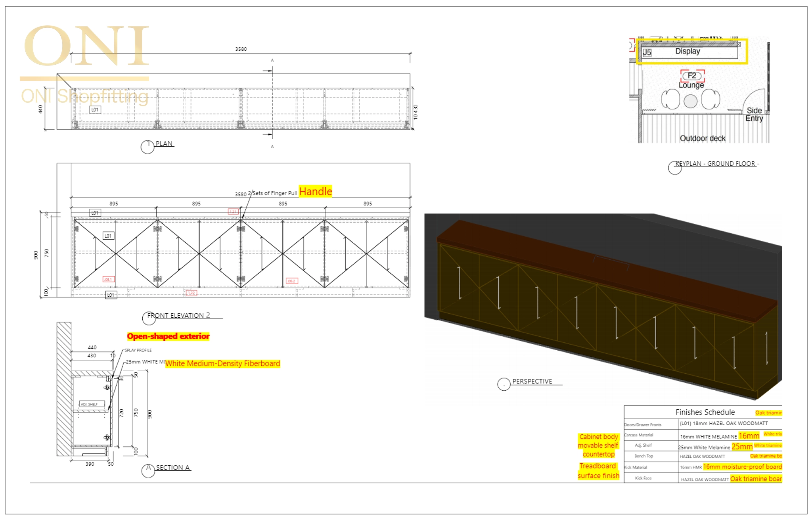
Task: Click the yellow 'Handle' annotation
Action: pyautogui.click(x=315, y=192)
